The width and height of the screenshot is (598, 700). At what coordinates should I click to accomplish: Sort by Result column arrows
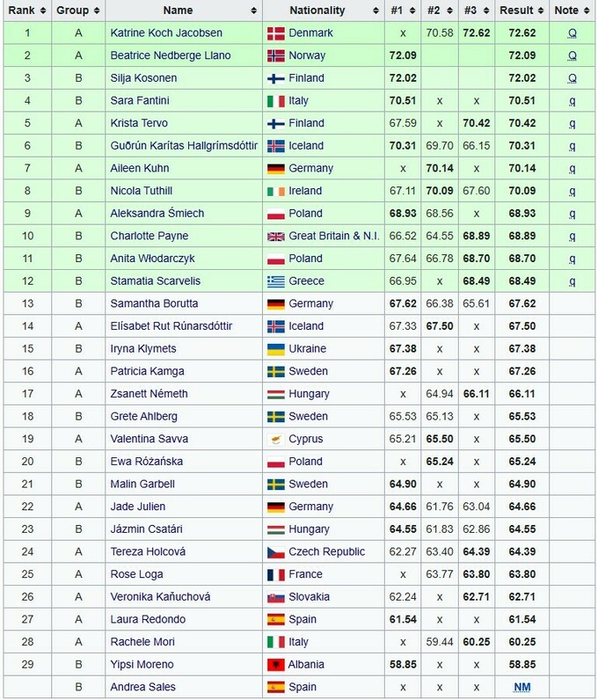(x=540, y=11)
